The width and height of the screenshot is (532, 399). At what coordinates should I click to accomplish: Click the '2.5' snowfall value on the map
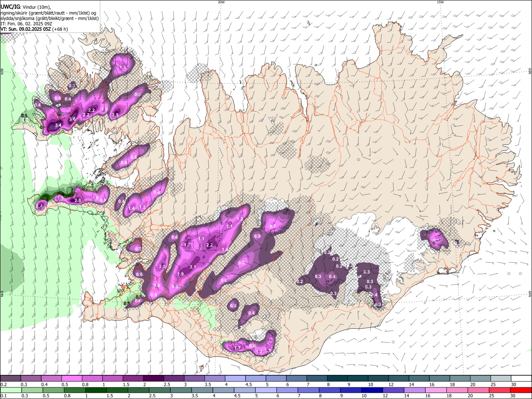(x=116, y=115)
